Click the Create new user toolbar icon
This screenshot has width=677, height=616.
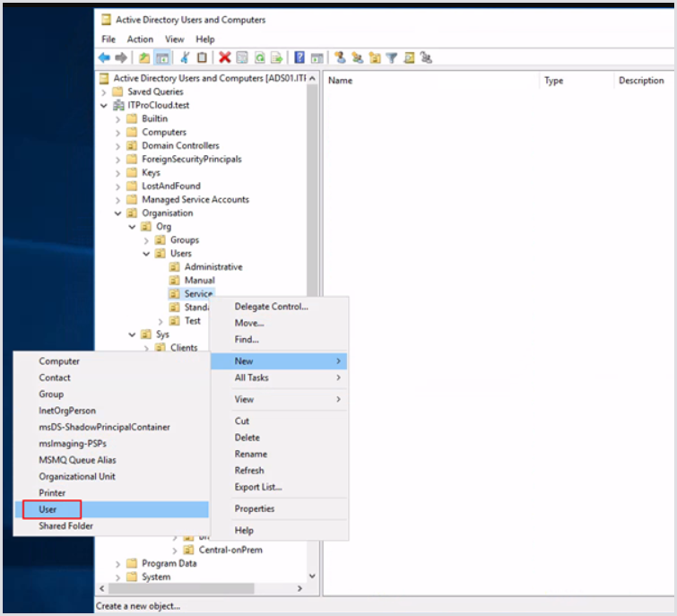[x=340, y=57]
